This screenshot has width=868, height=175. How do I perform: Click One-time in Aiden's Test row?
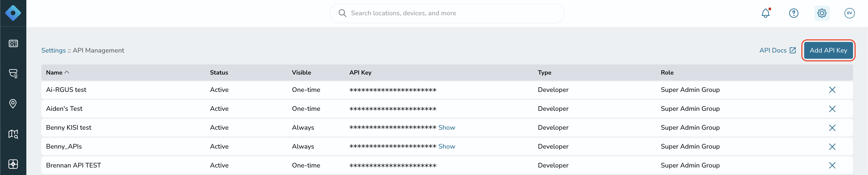[306, 109]
